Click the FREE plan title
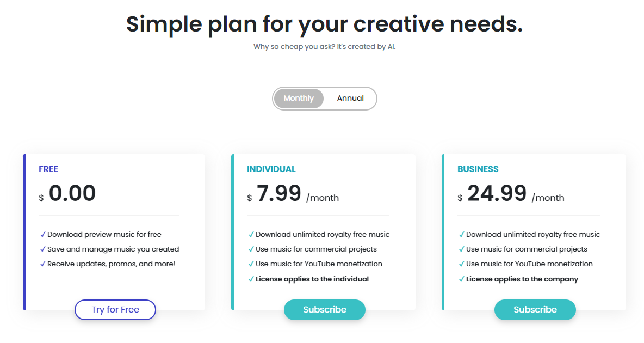This screenshot has height=343, width=644. pyautogui.click(x=48, y=169)
